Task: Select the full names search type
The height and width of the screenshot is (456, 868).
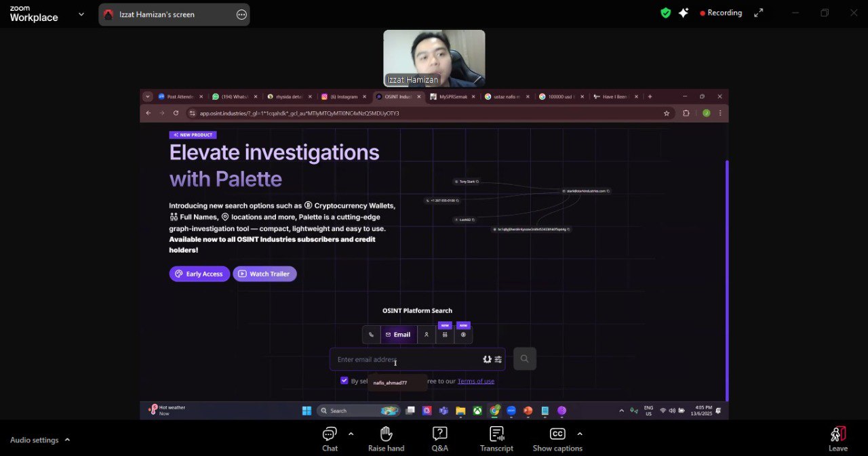Action: coord(445,335)
